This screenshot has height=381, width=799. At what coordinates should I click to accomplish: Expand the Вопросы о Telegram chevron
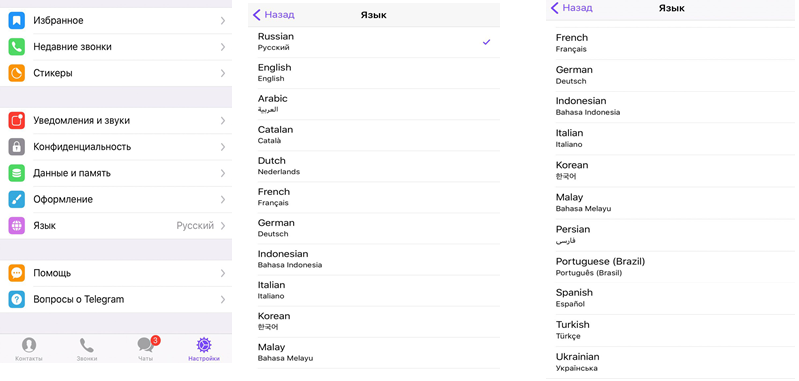coord(223,299)
